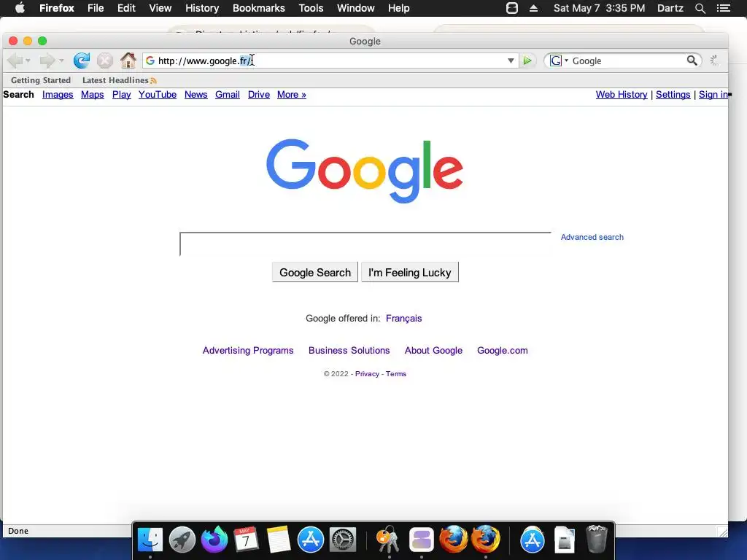Image resolution: width=747 pixels, height=560 pixels.
Task: Open the Apple menu
Action: 20,8
